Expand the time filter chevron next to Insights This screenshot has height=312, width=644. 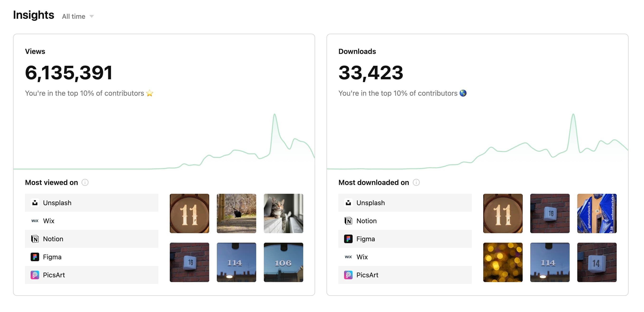tap(91, 16)
